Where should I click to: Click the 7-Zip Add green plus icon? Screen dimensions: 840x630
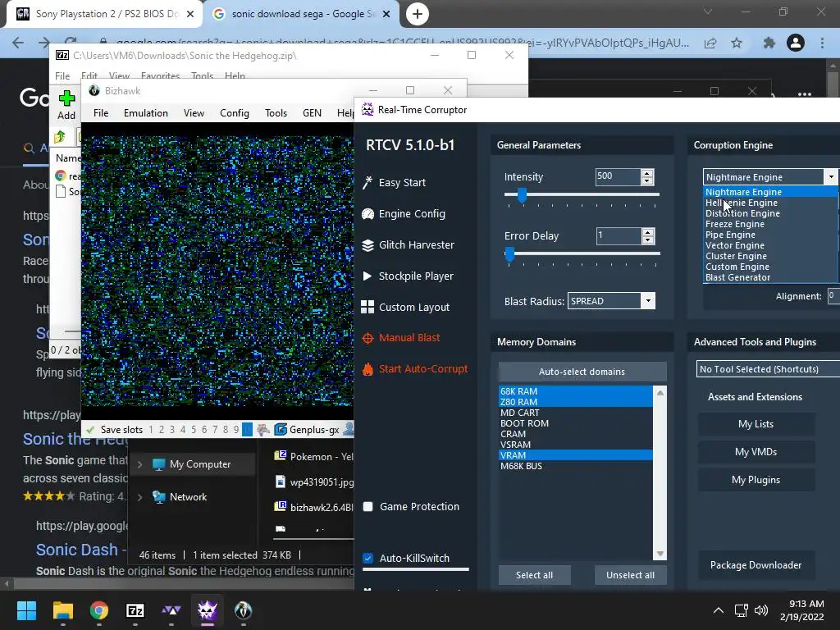tap(66, 98)
